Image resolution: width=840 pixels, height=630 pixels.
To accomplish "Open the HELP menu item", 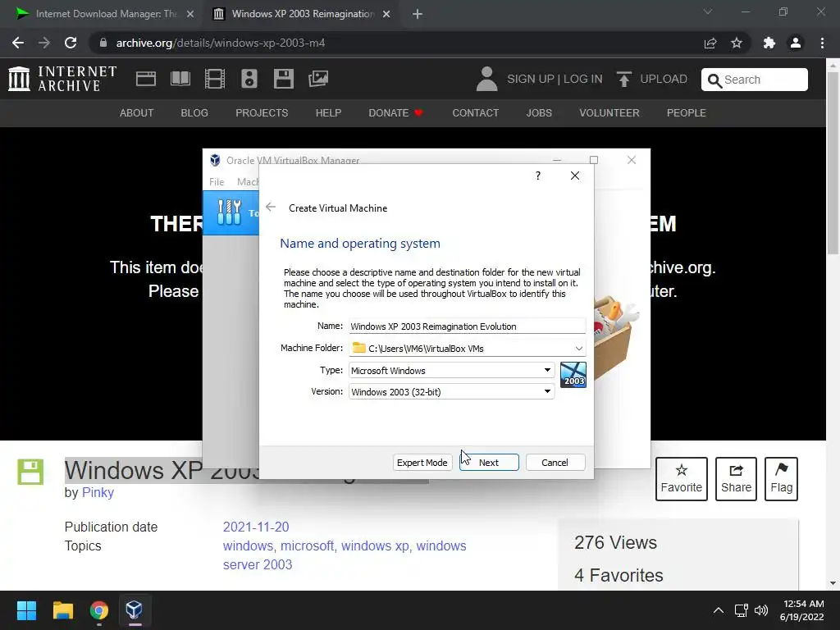I will click(328, 113).
